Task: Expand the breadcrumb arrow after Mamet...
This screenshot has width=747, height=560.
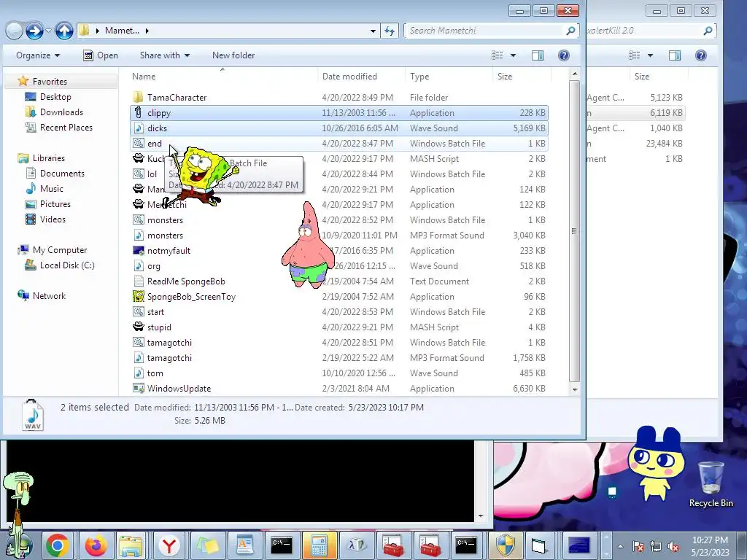Action: (147, 31)
